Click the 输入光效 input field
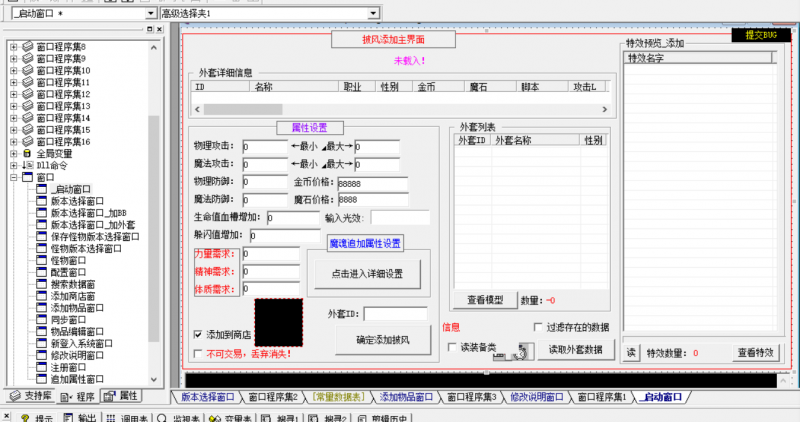The image size is (800, 422). (x=400, y=218)
